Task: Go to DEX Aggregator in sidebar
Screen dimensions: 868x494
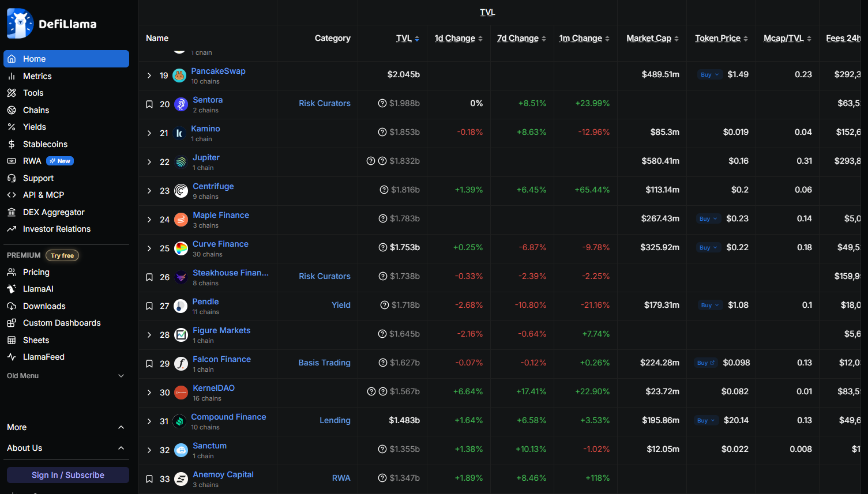Action: tap(54, 212)
